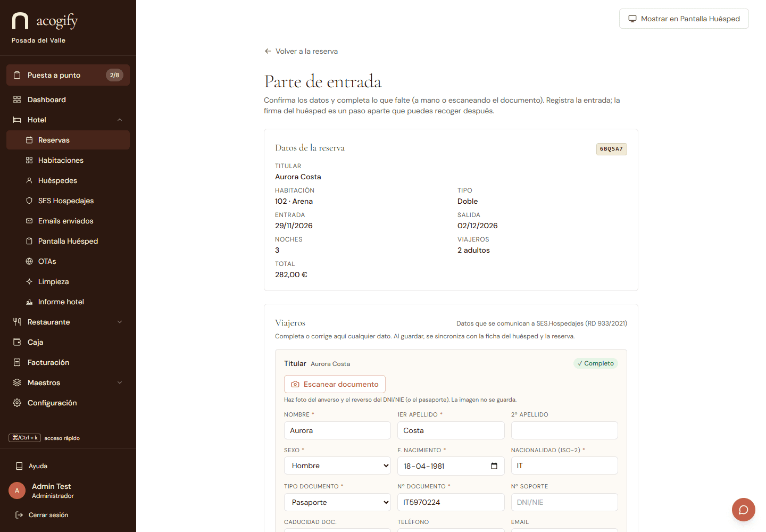This screenshot has height=532, width=766.
Task: Collapse the Hotel menu section
Action: coord(120,120)
